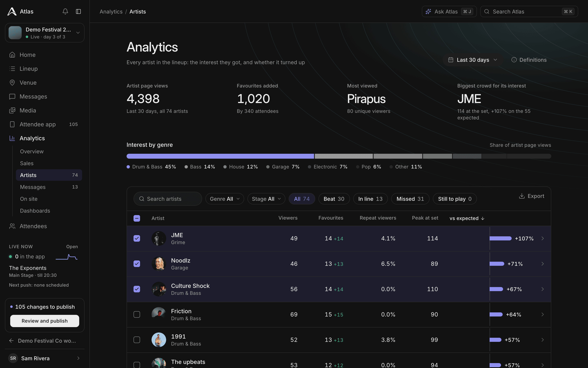Click the calendar icon beside Last 30 days
The width and height of the screenshot is (588, 368).
tap(451, 60)
